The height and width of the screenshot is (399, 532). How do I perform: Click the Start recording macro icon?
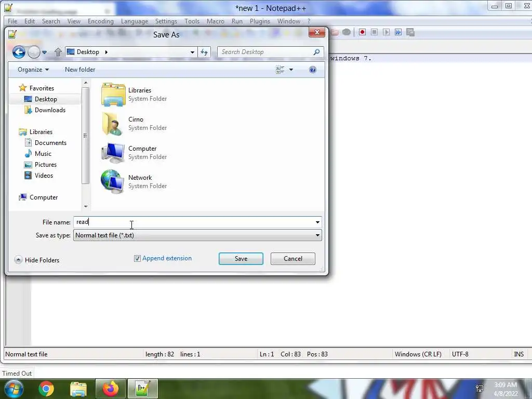tap(362, 32)
